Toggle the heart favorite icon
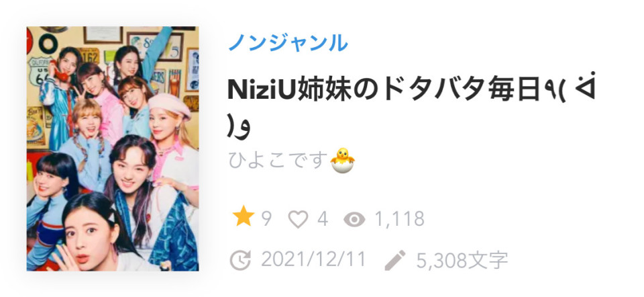The width and height of the screenshot is (644, 297). tap(298, 219)
